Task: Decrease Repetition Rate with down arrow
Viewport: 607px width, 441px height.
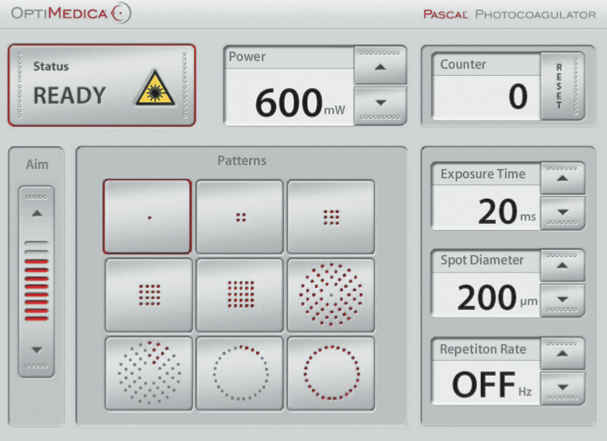Action: tap(562, 388)
